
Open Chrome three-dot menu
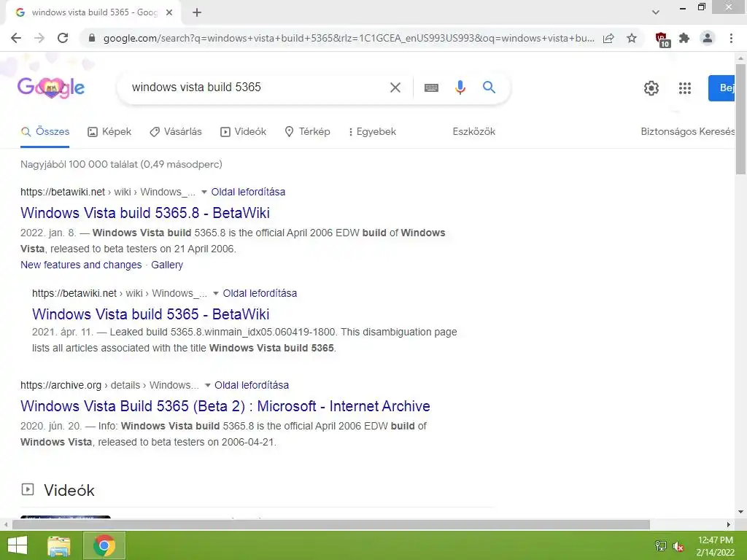[x=731, y=38]
